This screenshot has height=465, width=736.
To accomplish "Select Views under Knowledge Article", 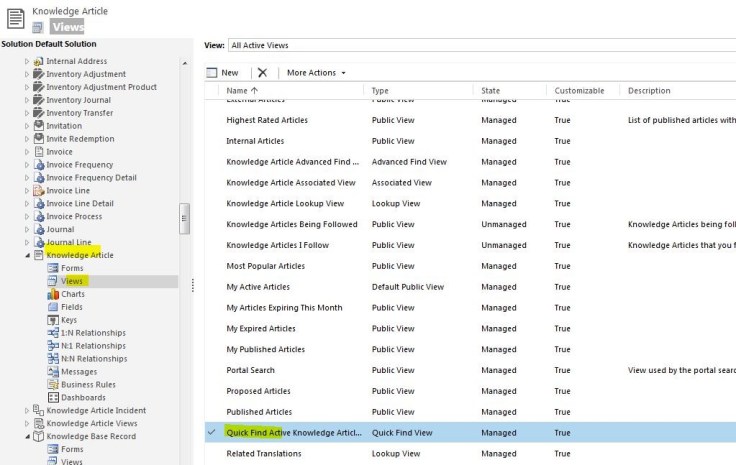I will 71,282.
